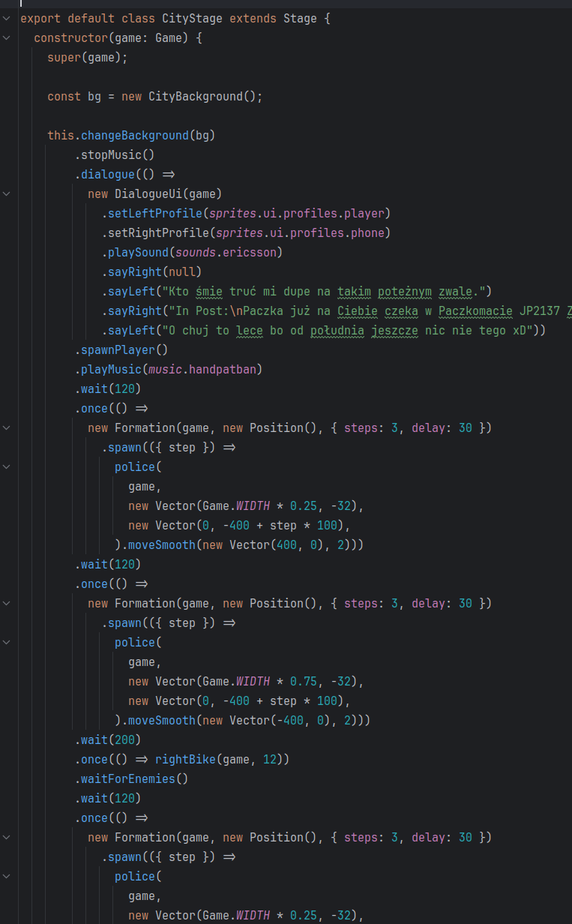Collapse the constructor(game: Game) fold arrow
The height and width of the screenshot is (924, 572).
[7, 37]
